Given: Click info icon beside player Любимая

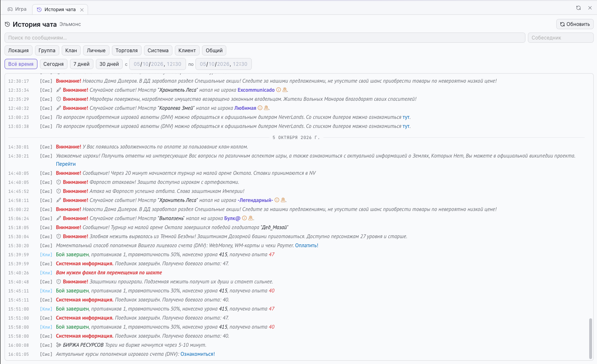Looking at the screenshot, I should click(260, 108).
